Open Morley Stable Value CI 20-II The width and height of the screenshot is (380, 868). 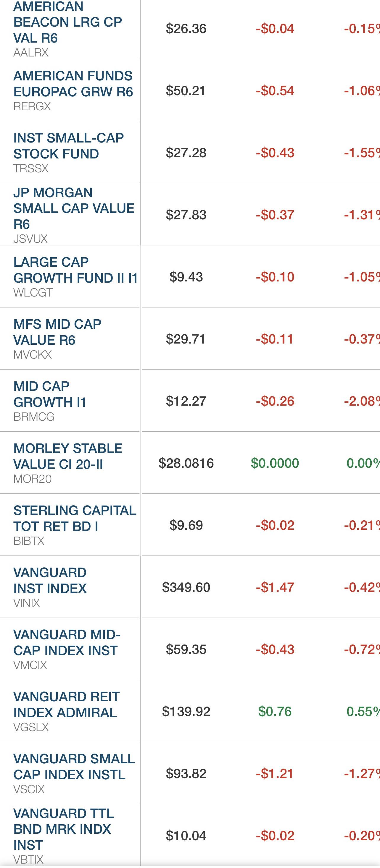click(67, 456)
